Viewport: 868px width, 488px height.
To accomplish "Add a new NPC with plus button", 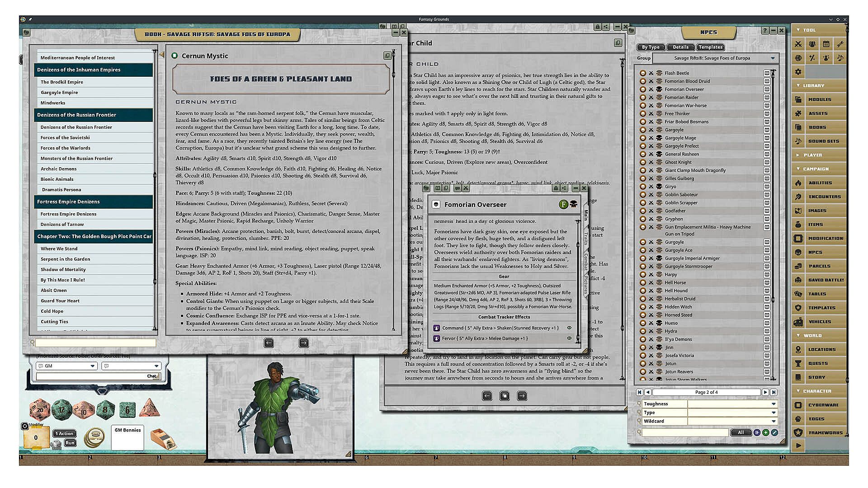I will tap(765, 433).
